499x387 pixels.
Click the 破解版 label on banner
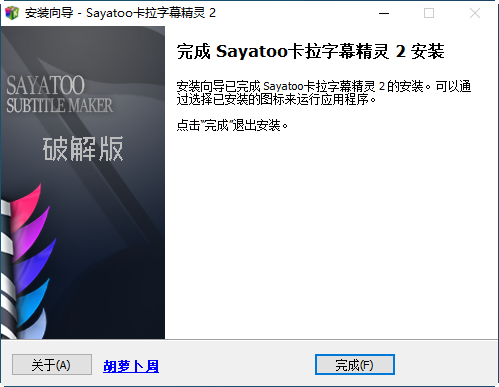tap(83, 149)
